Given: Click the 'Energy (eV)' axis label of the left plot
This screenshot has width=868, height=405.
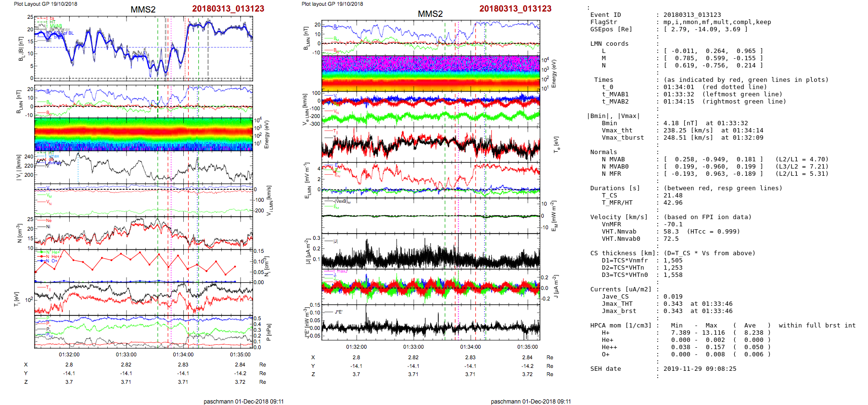Looking at the screenshot, I should pos(267,134).
